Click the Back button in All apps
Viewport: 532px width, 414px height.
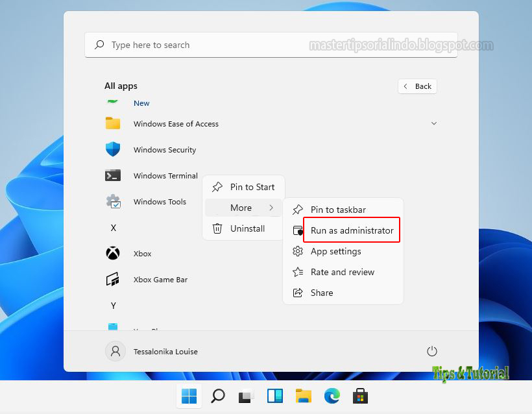point(417,86)
